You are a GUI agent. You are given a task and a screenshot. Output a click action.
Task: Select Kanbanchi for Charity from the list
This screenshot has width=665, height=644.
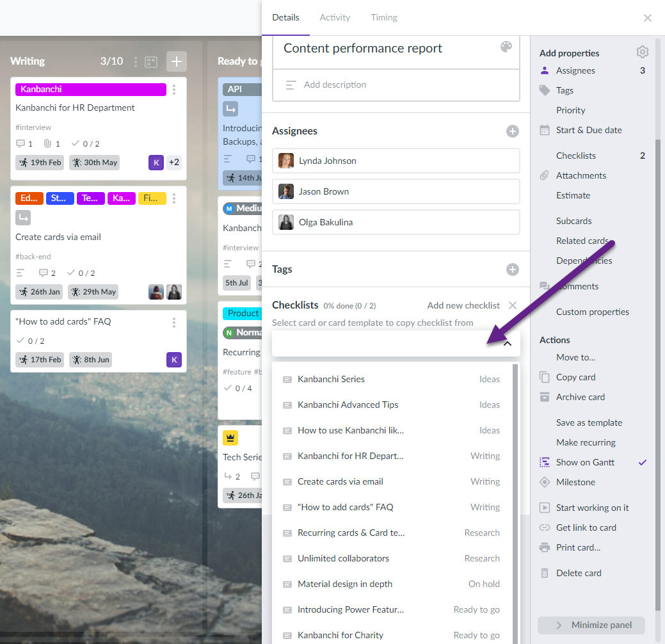click(392, 635)
